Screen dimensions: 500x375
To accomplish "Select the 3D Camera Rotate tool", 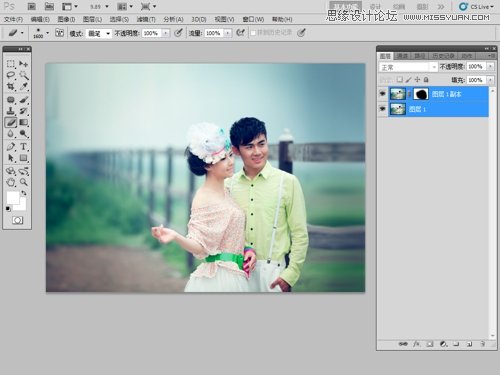I will (x=23, y=171).
